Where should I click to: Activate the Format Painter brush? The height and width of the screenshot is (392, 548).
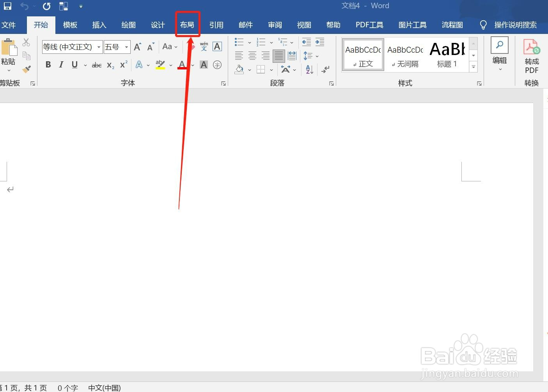coord(26,69)
